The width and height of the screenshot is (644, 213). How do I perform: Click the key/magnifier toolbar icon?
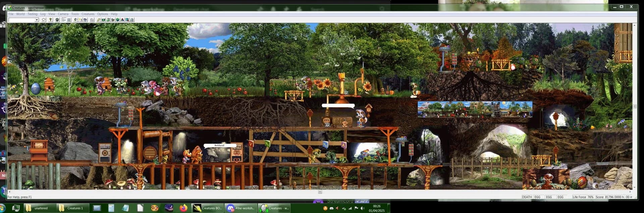coord(98,20)
